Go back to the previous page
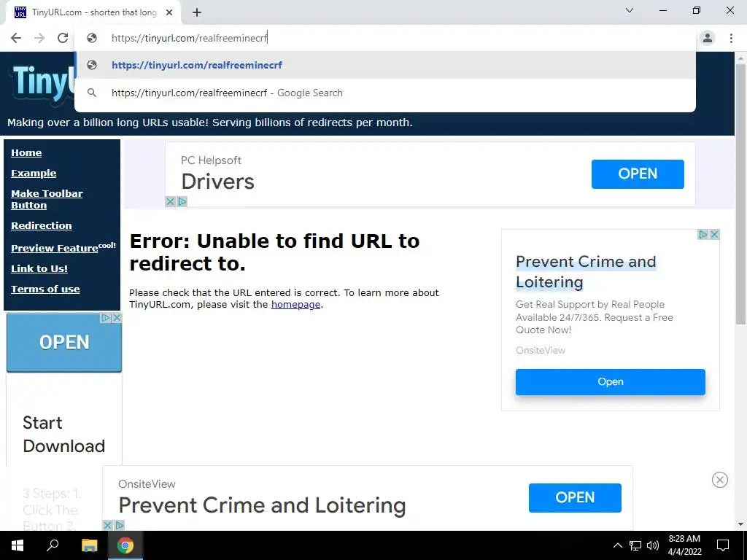 point(16,38)
